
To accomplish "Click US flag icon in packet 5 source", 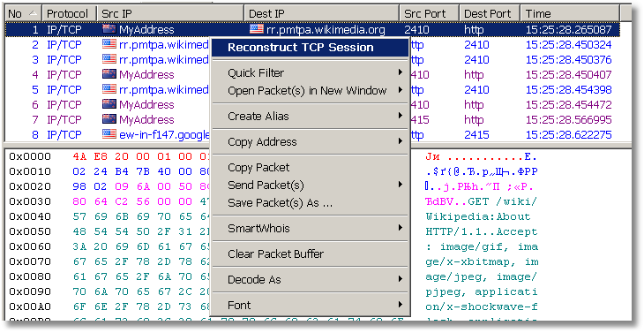I will 109,89.
